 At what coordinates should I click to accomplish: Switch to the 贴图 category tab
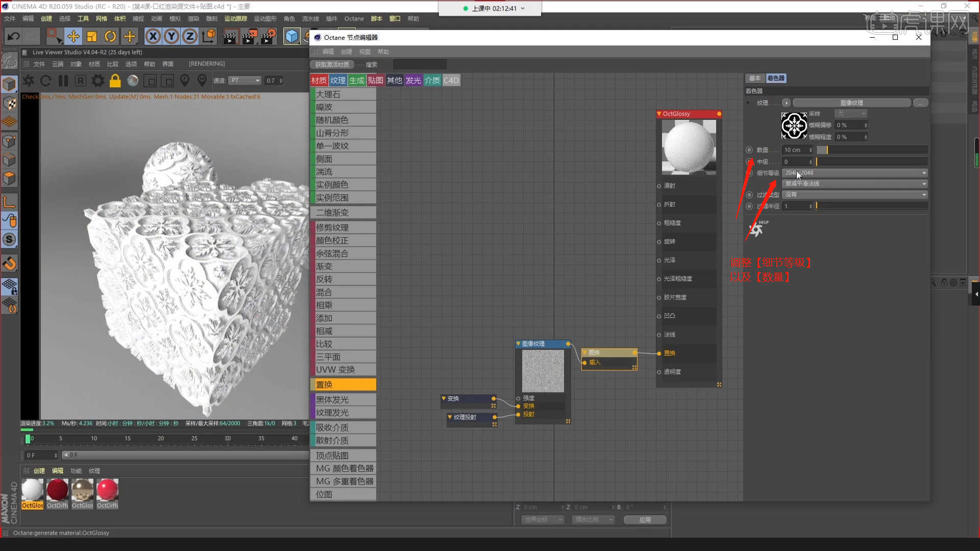click(x=375, y=80)
